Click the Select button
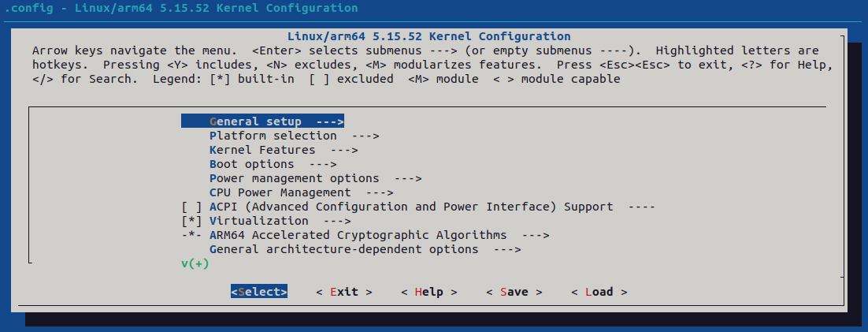 [x=259, y=292]
